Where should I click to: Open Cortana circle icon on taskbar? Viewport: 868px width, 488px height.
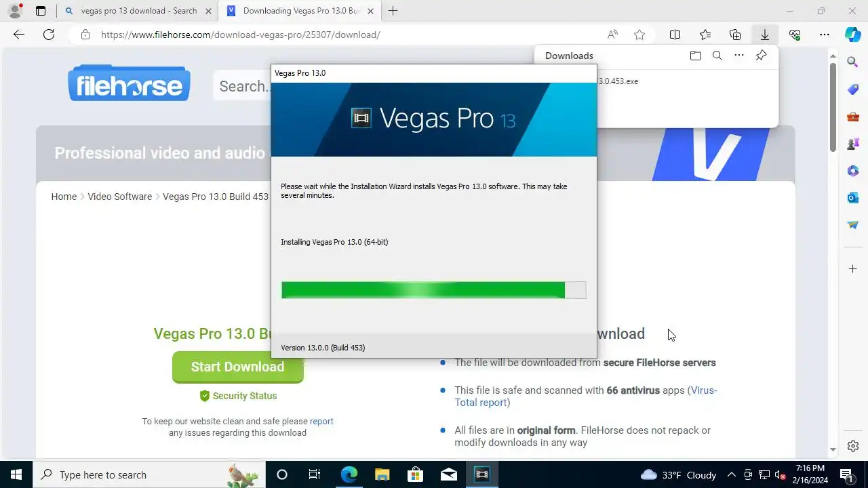point(282,474)
